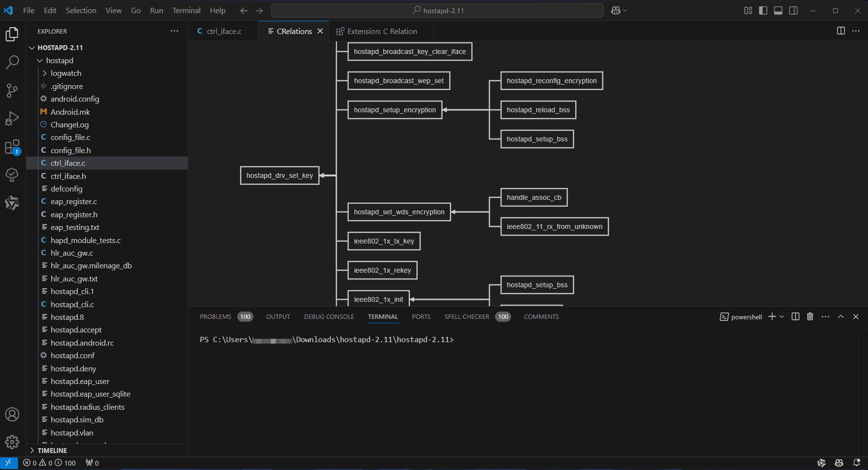Toggle Primary Side Bar visibility
868x470 pixels.
click(763, 11)
